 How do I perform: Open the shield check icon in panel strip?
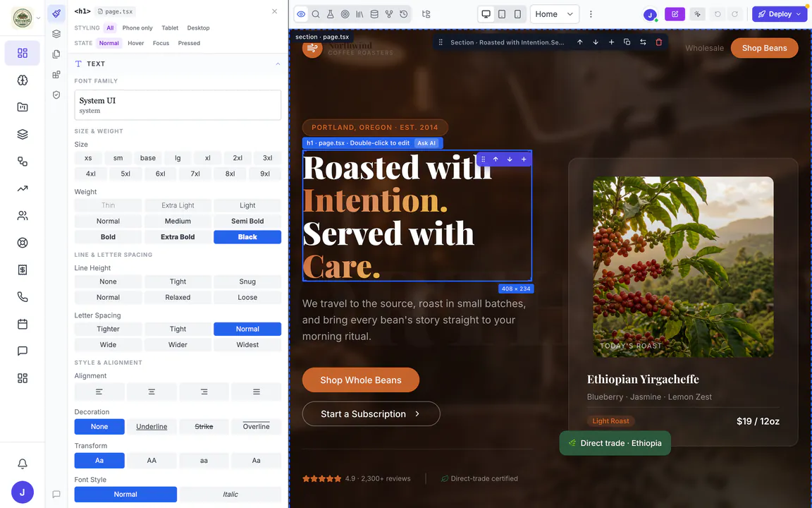point(56,95)
